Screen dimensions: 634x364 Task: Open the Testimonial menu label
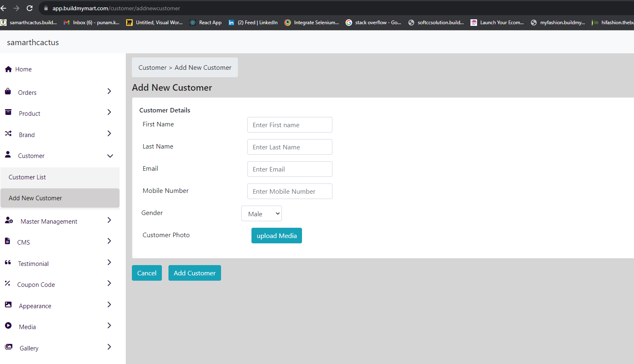click(33, 264)
